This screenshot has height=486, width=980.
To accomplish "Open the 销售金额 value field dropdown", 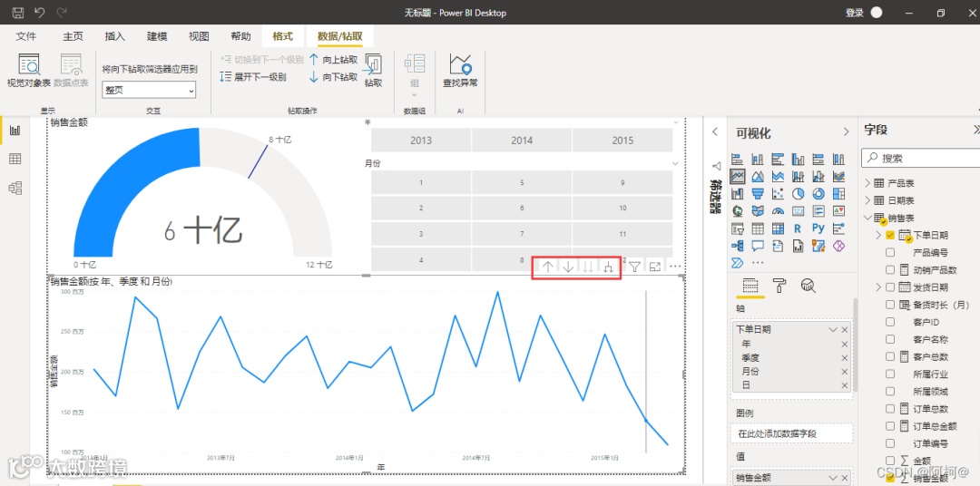I will click(832, 478).
